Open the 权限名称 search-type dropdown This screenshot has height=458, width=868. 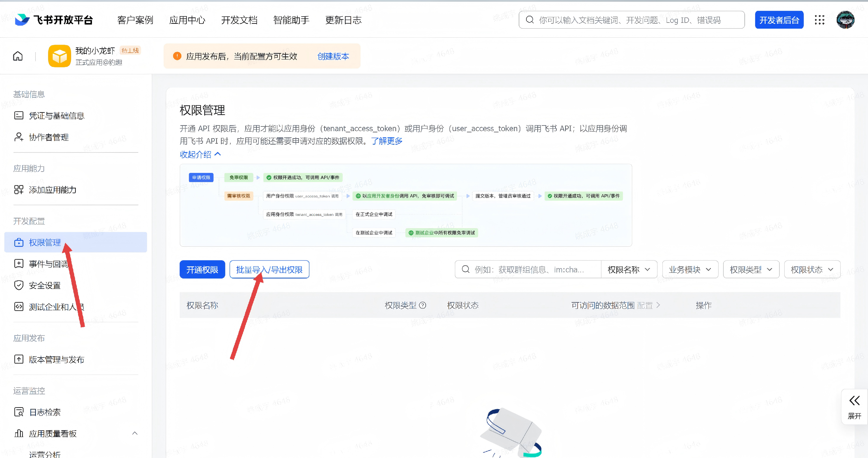[629, 270]
